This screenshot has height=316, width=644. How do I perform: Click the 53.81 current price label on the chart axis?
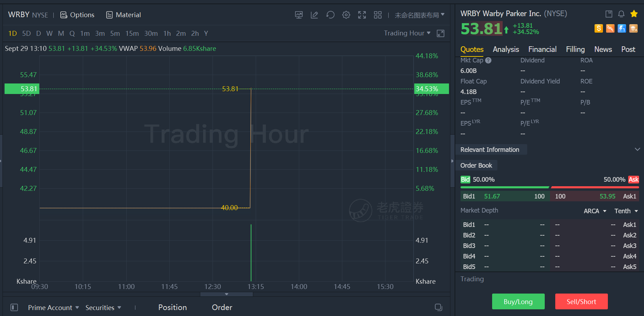(22, 89)
